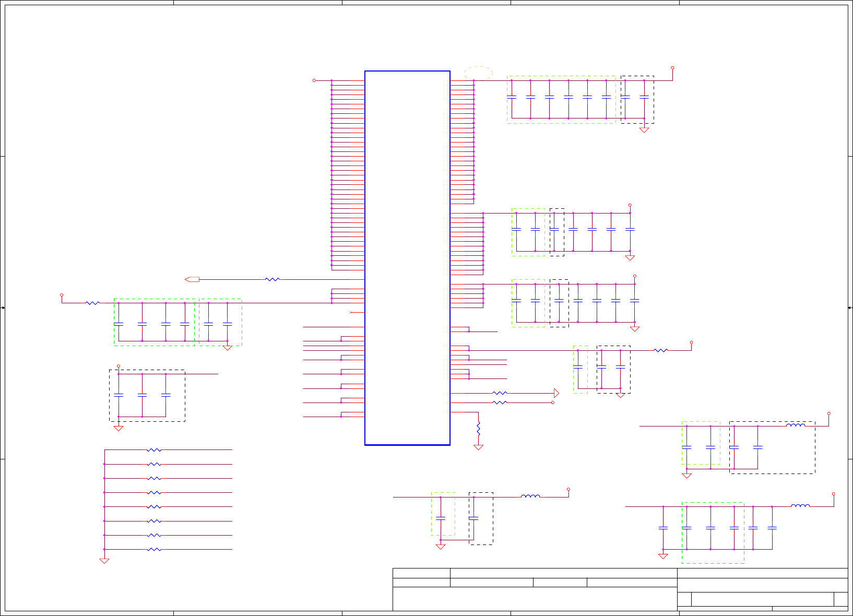Select the resistor beside the off-page connector

(x=273, y=279)
